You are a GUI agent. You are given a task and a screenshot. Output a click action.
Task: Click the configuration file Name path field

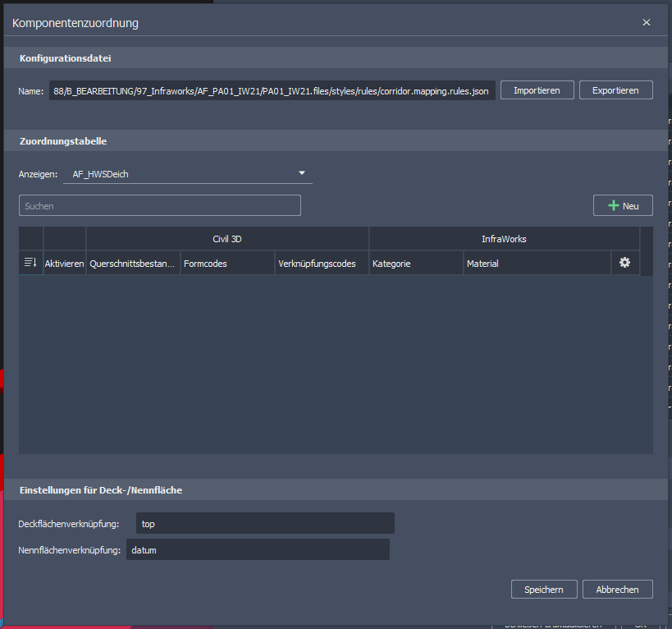[x=272, y=90]
